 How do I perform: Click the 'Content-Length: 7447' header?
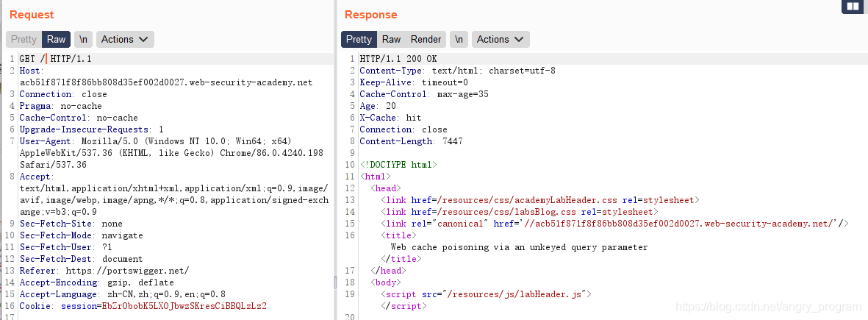[412, 141]
